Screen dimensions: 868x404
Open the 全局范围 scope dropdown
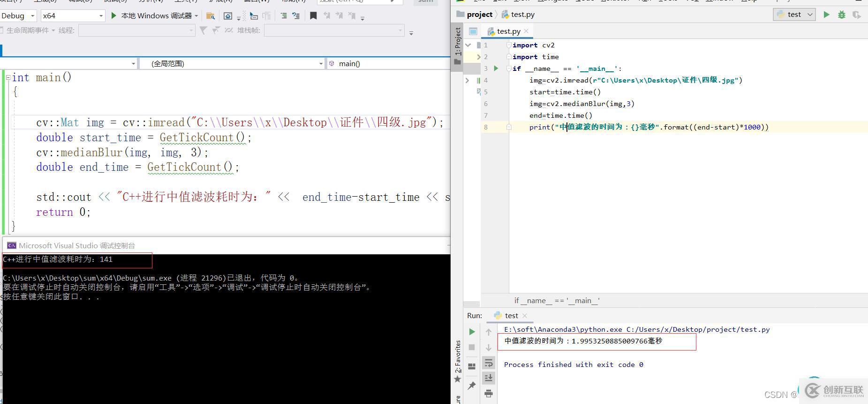tap(321, 64)
